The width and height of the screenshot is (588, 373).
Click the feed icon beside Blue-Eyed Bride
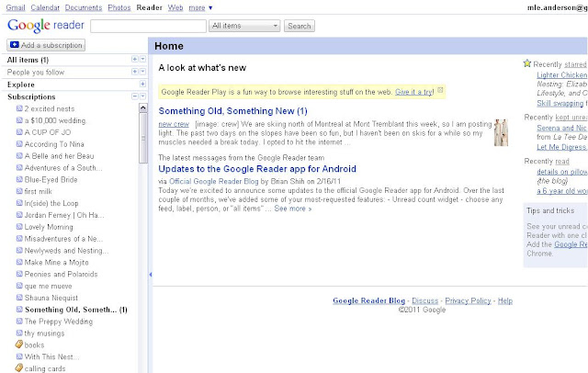coord(19,179)
